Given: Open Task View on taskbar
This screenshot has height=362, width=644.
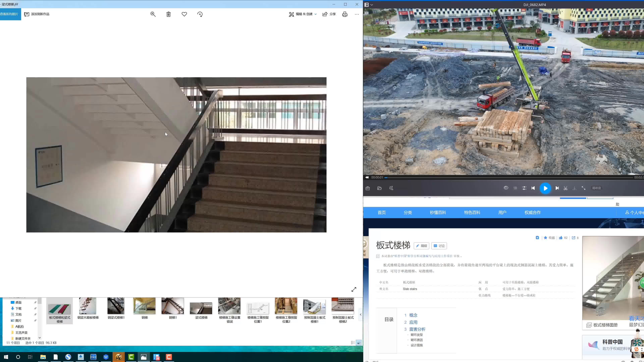Looking at the screenshot, I should (30, 357).
